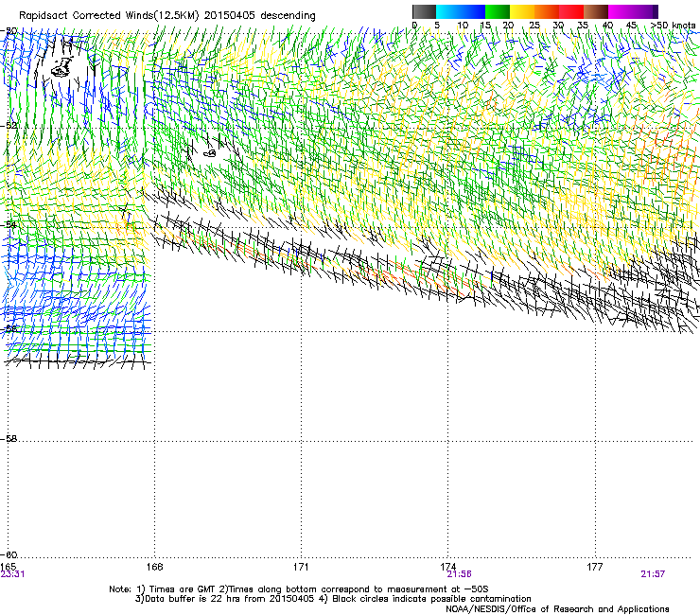Pick the red 30-35 knots legend segment
This screenshot has width=700, height=615.
571,11
